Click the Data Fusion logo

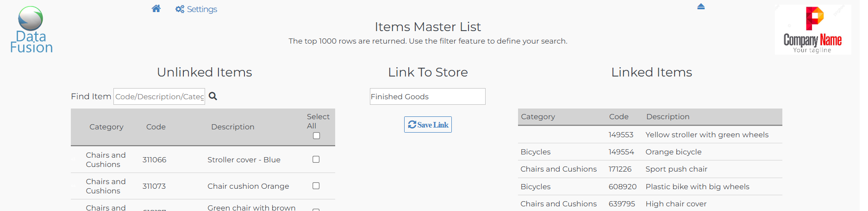[x=31, y=30]
